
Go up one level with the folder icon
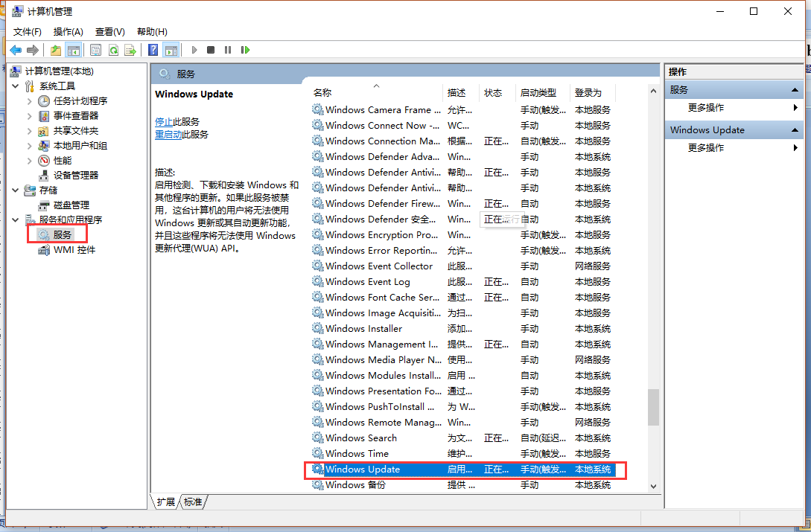(x=55, y=50)
